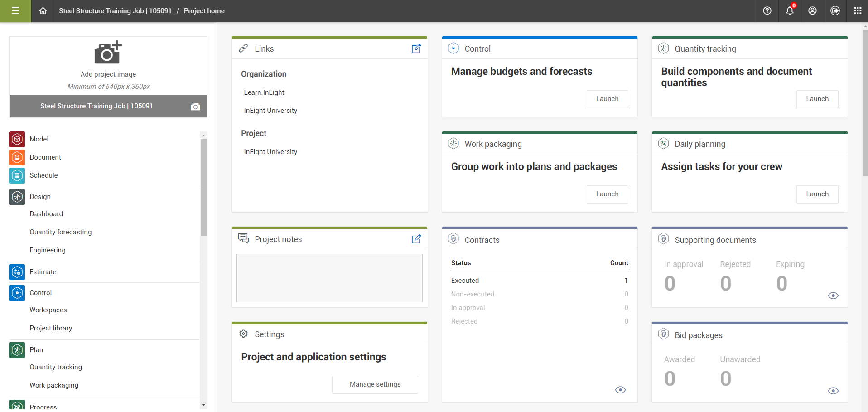Image resolution: width=868 pixels, height=412 pixels.
Task: Click the edit pencil on the Links card
Action: (x=416, y=48)
